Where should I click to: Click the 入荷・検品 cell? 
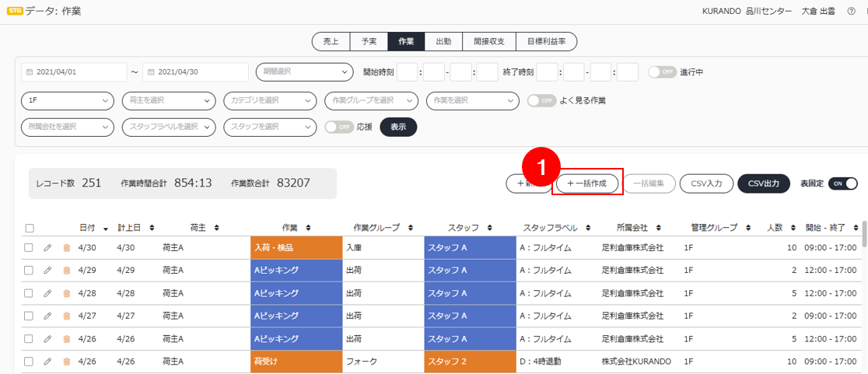pos(296,247)
